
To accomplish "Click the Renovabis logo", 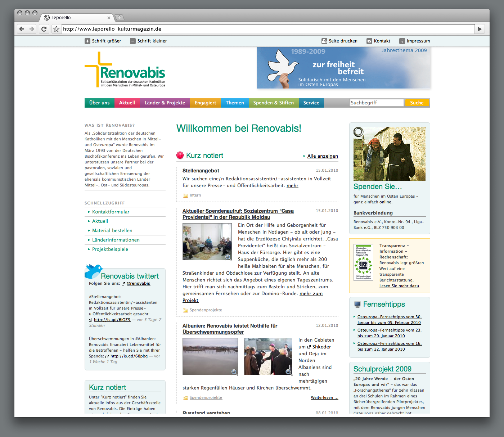I will (125, 70).
